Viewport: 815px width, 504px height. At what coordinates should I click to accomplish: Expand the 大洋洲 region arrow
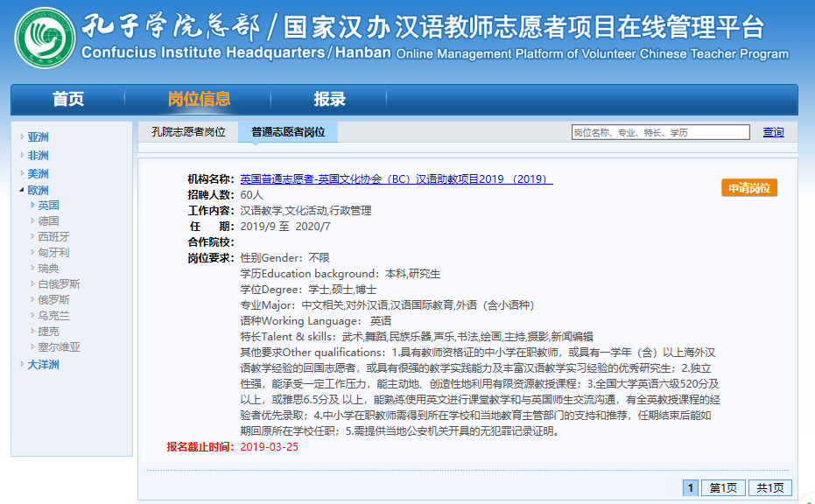[22, 364]
